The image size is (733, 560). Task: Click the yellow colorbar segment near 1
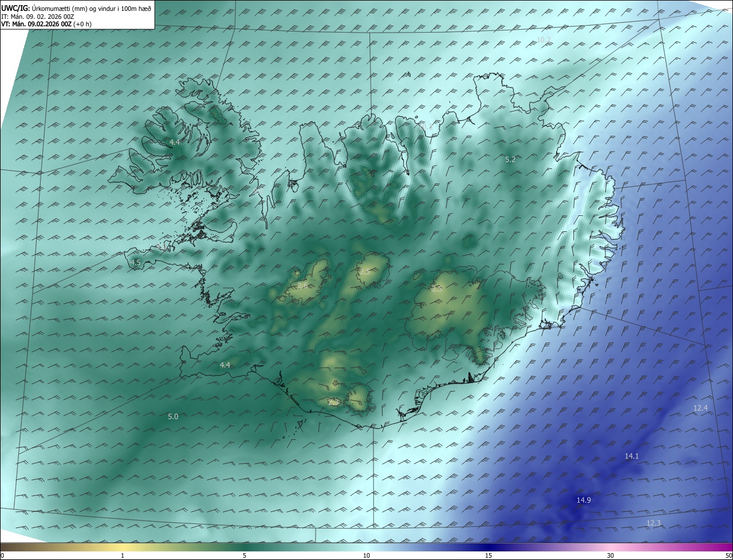coord(123,547)
